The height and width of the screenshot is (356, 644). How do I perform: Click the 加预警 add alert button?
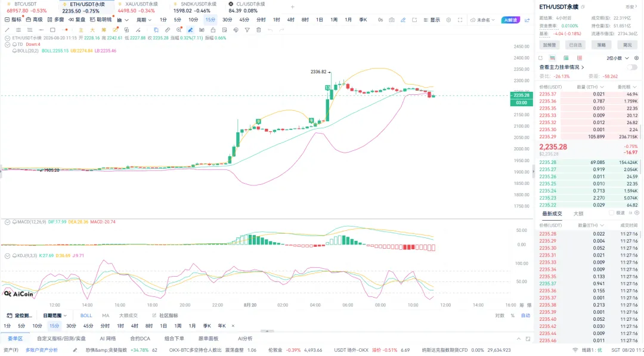click(550, 45)
